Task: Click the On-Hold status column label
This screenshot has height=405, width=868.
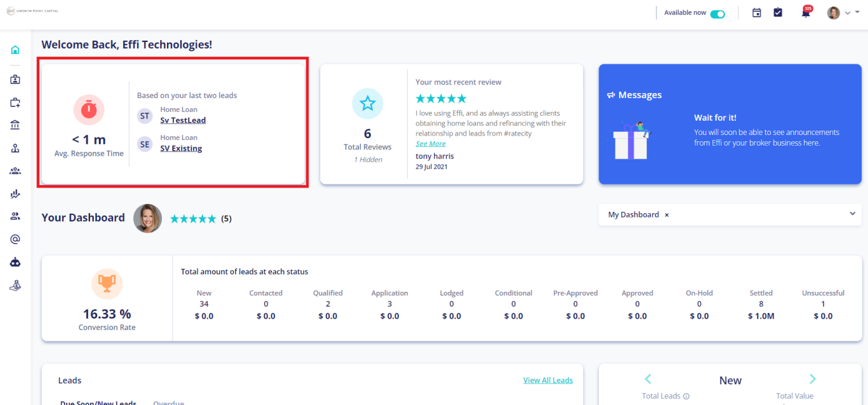Action: (699, 293)
